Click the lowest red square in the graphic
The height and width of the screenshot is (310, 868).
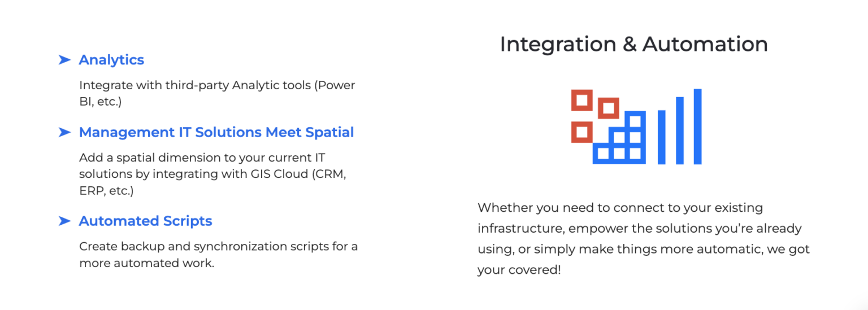582,132
